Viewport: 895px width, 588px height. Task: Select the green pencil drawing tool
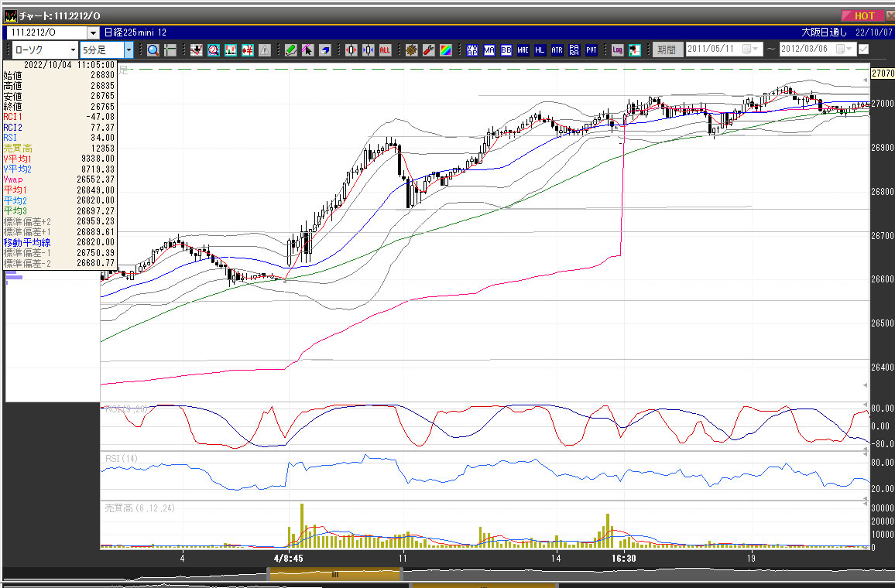tap(290, 50)
